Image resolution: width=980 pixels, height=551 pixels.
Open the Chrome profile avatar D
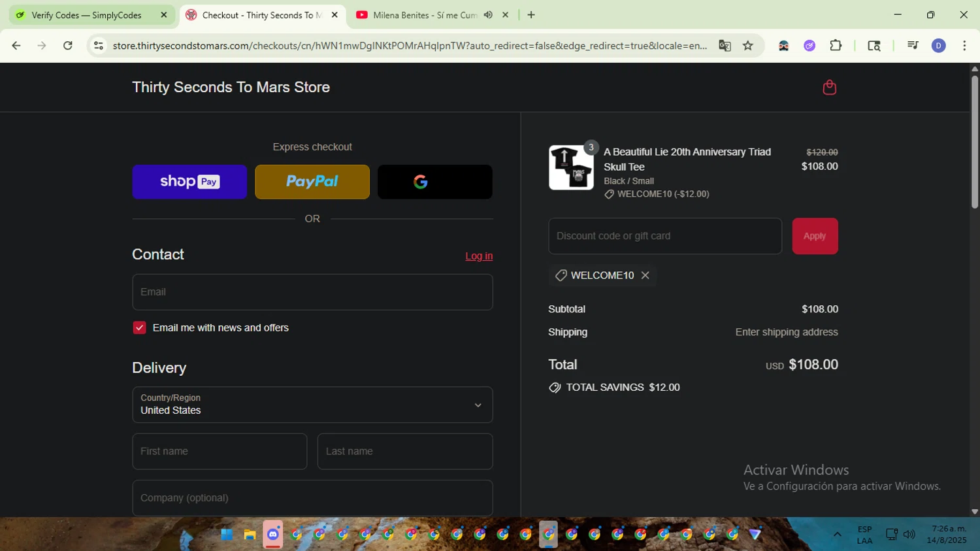[x=939, y=46]
